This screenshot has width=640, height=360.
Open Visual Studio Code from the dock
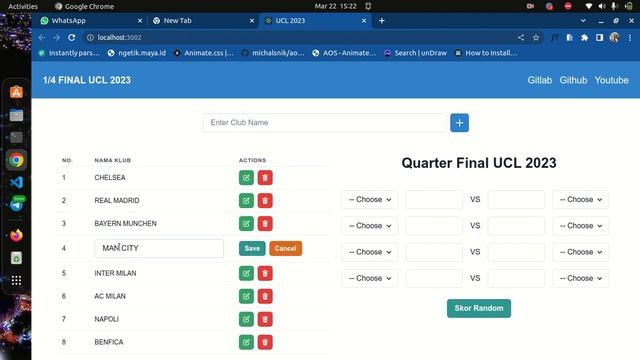(16, 182)
